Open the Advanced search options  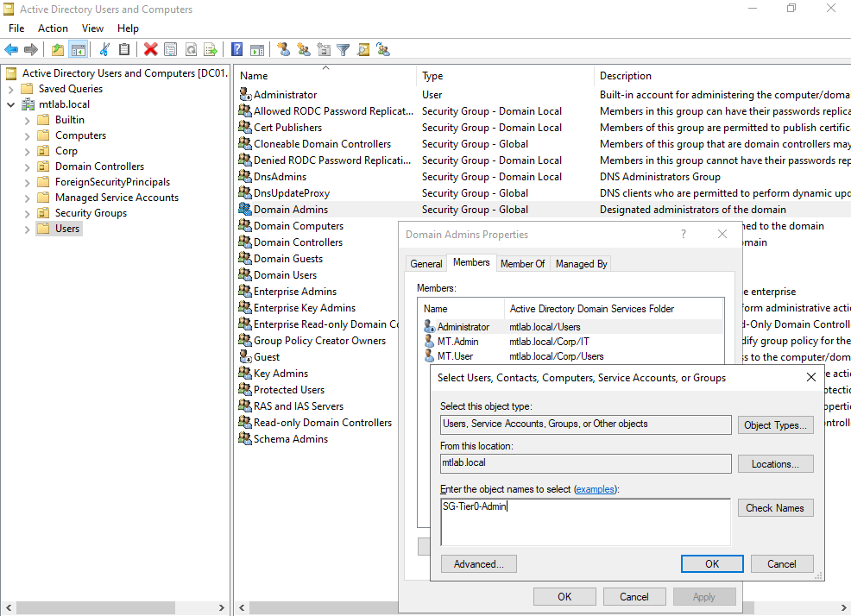pos(479,564)
